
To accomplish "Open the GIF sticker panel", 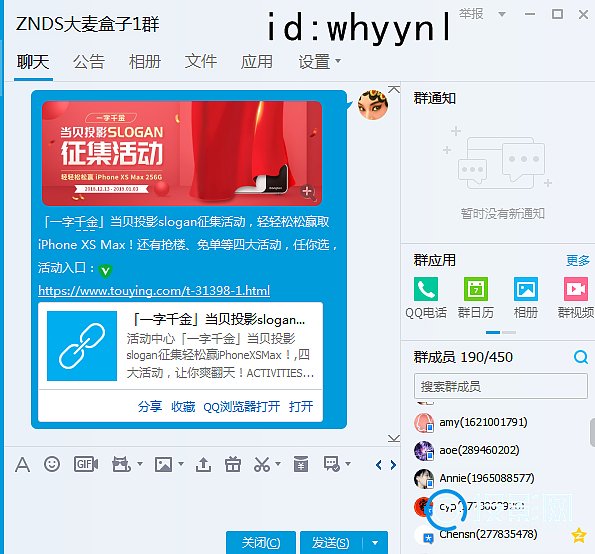I will (86, 464).
